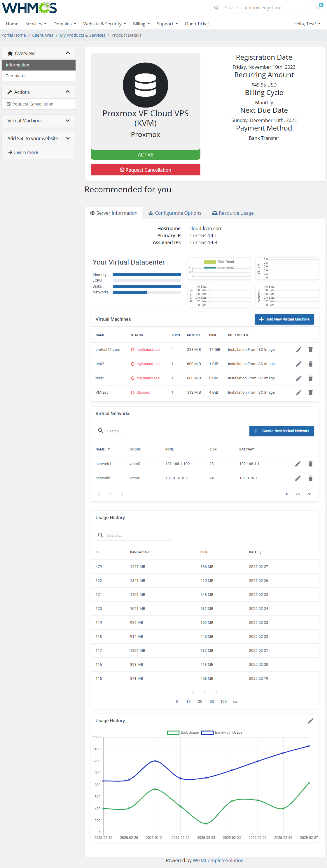Delete the pmtest01.com virtual machine
Image resolution: width=327 pixels, height=868 pixels.
[310, 350]
